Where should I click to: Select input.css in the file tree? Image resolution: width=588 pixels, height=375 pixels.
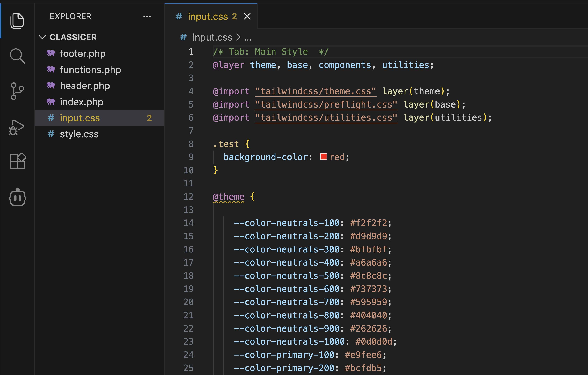pyautogui.click(x=99, y=118)
